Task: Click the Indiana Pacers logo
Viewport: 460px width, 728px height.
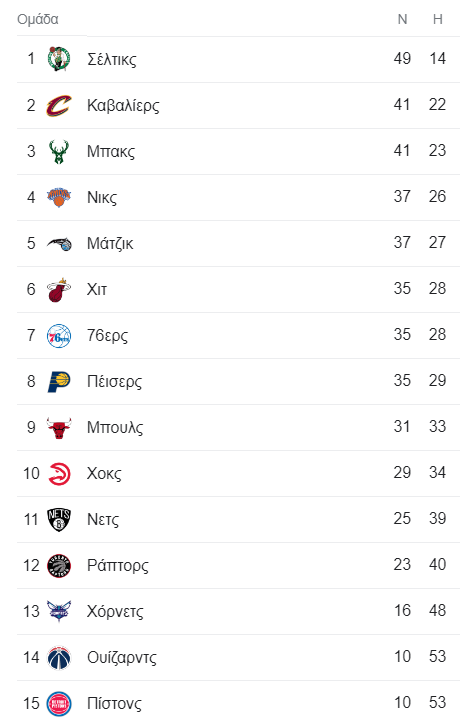Action: click(59, 382)
